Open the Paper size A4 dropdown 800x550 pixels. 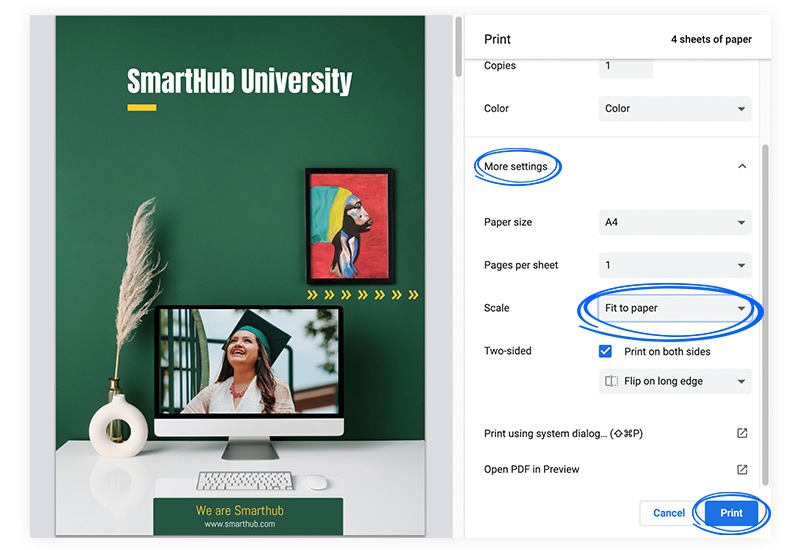(x=675, y=222)
